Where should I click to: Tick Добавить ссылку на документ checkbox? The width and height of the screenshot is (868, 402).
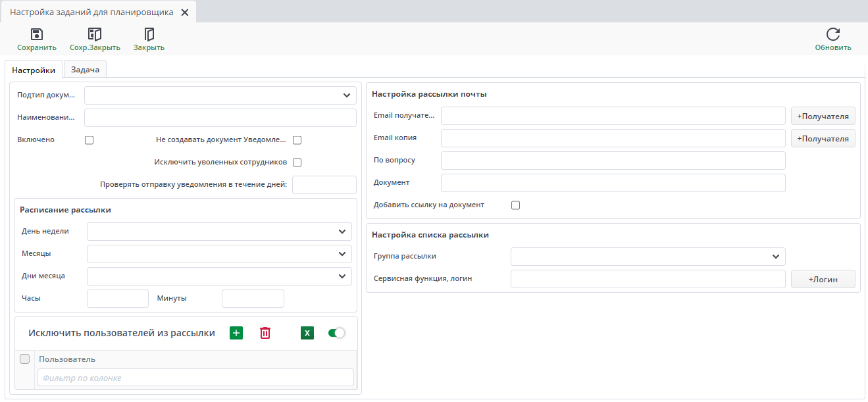pyautogui.click(x=515, y=205)
